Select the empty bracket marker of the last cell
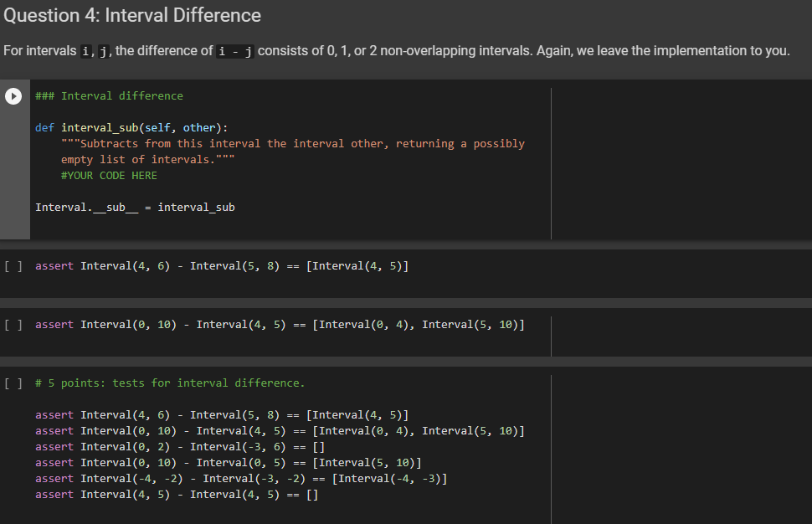Viewport: 812px width, 524px height. (13, 383)
